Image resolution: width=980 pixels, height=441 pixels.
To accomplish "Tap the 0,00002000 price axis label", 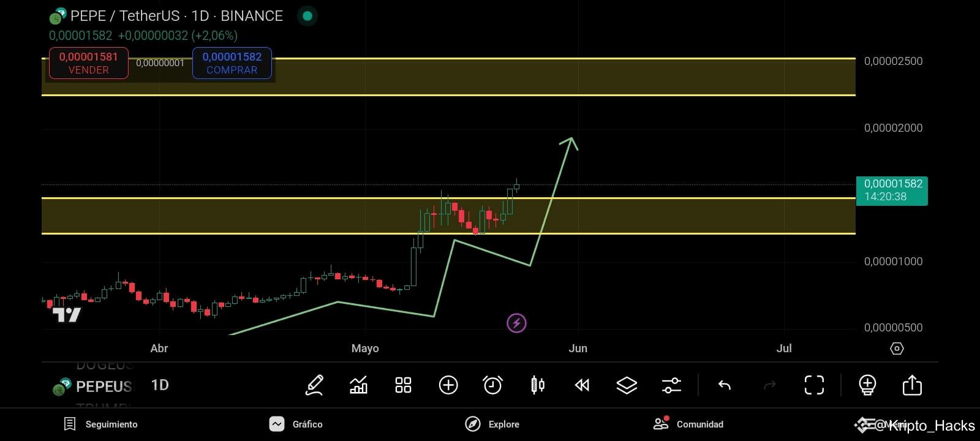I will 893,128.
